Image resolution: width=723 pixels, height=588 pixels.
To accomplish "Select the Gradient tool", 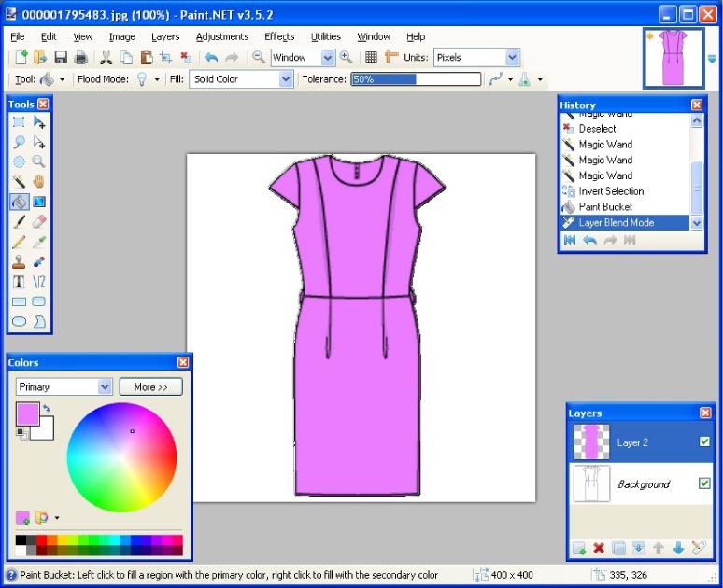I will click(x=38, y=202).
